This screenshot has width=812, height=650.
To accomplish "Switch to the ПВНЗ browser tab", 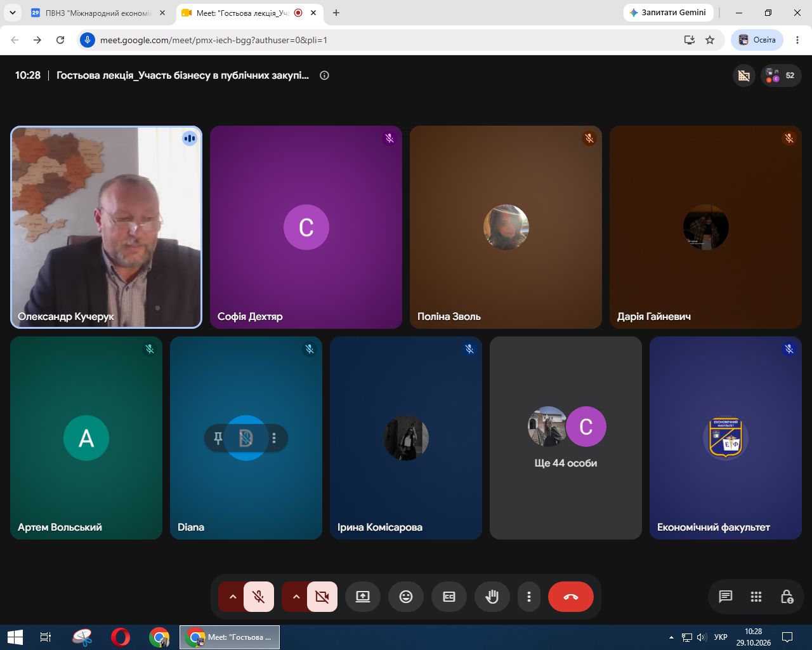I will pyautogui.click(x=99, y=13).
